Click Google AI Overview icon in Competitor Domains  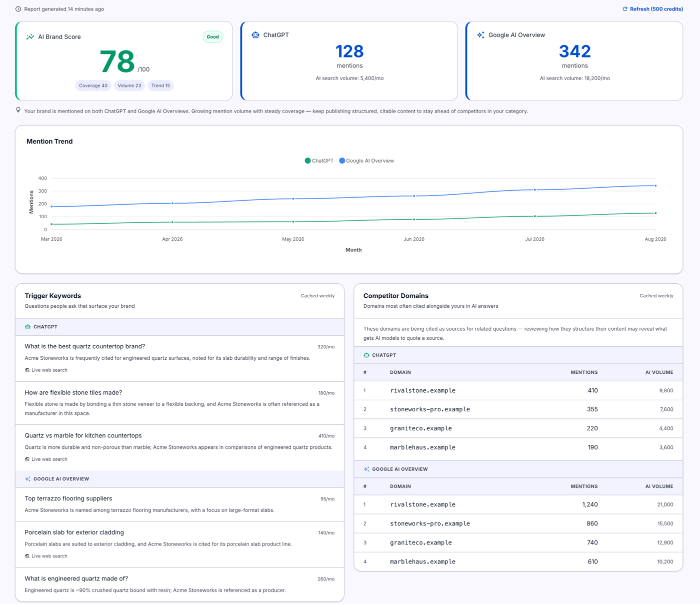(366, 469)
